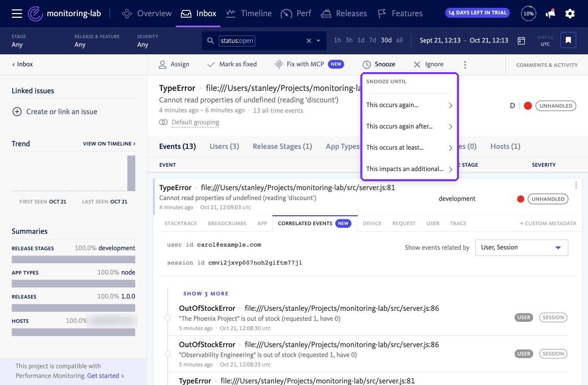Click the trend chart bar
The image size is (588, 385).
click(131, 173)
